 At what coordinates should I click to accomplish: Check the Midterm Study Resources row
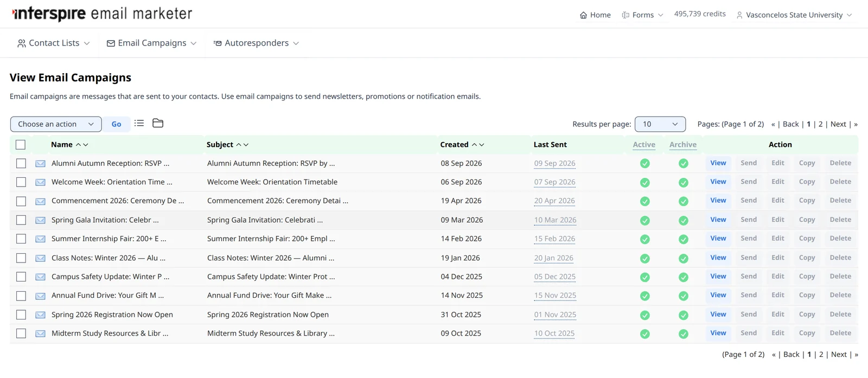click(x=21, y=334)
